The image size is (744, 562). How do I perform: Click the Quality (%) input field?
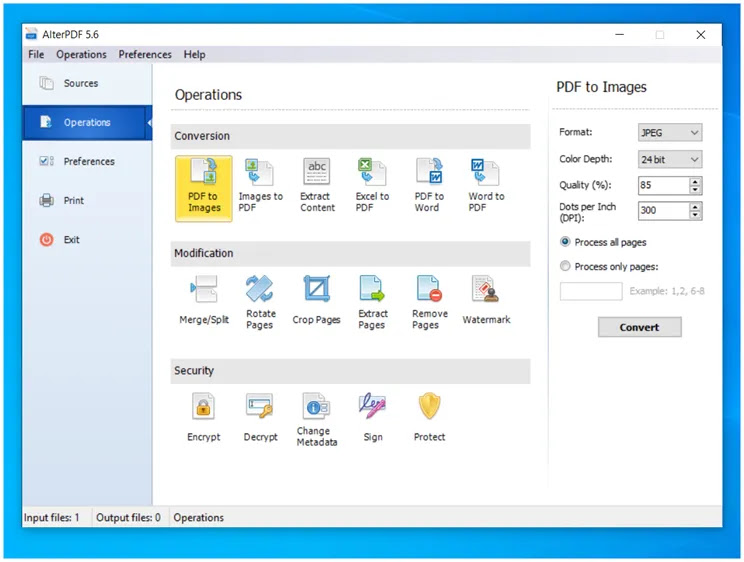[664, 186]
